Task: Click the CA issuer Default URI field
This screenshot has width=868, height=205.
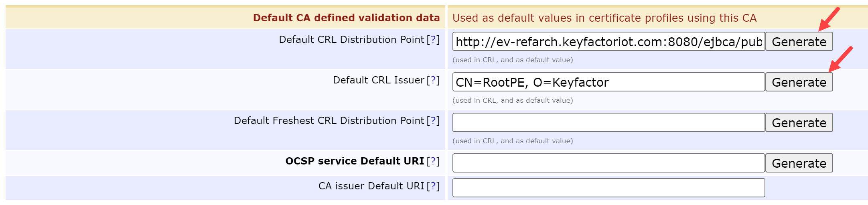Action: [608, 188]
